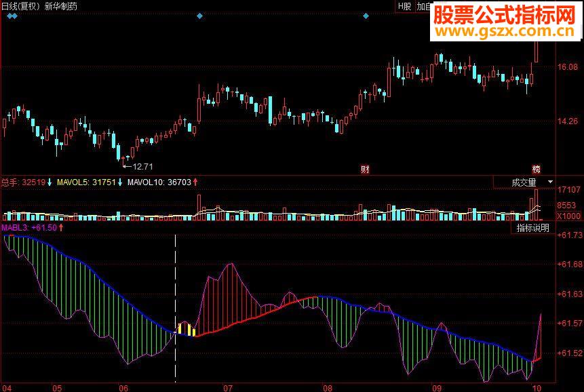Click the blue diamond marker above the 07 candles

(x=200, y=16)
